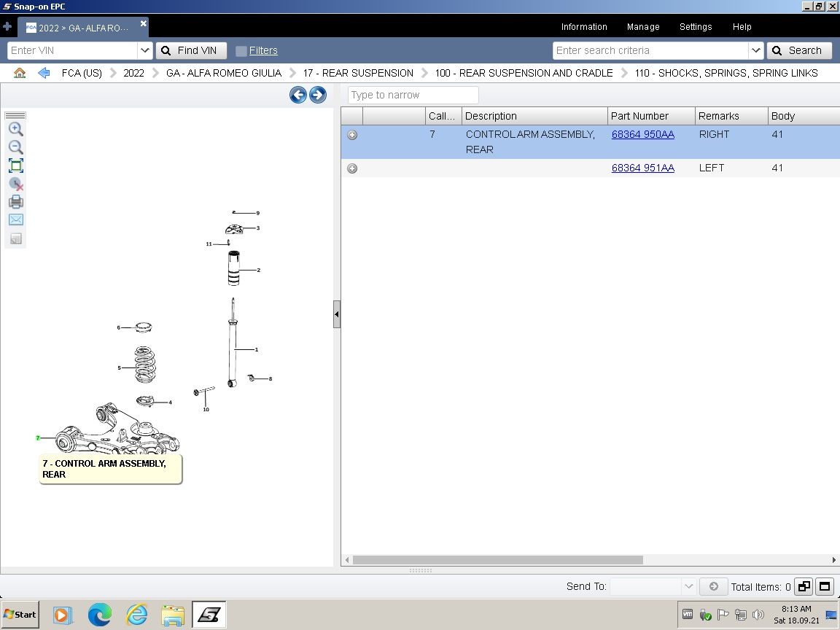Open the search criteria dropdown arrow
Screen dimensions: 840x630
click(x=755, y=50)
